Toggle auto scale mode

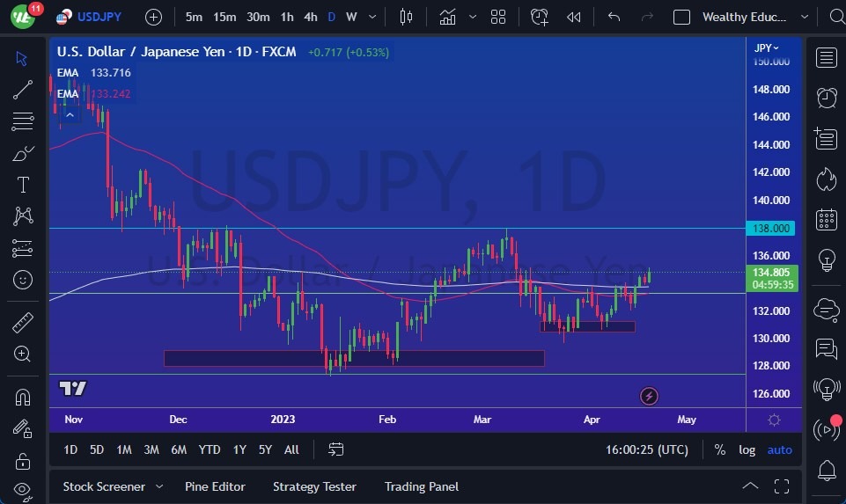[780, 449]
